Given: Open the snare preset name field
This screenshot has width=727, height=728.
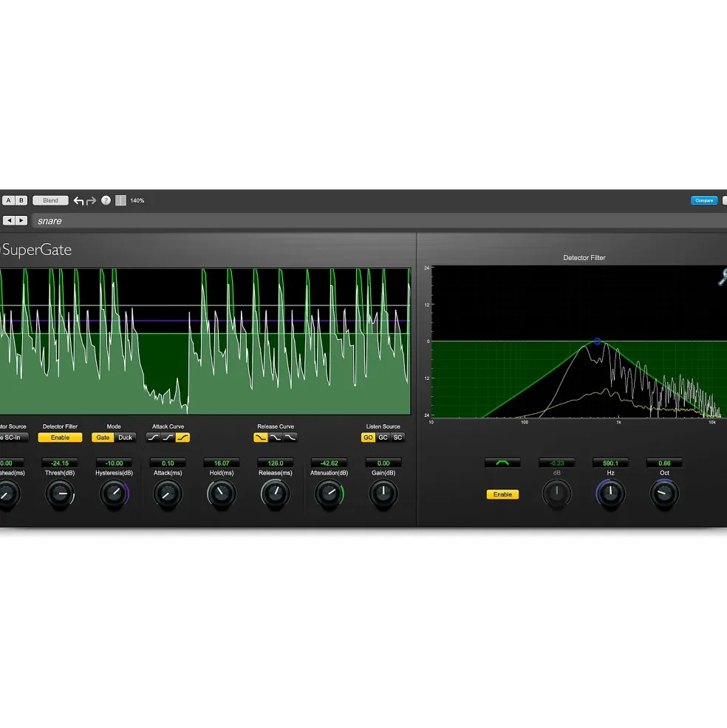Looking at the screenshot, I should (380, 221).
